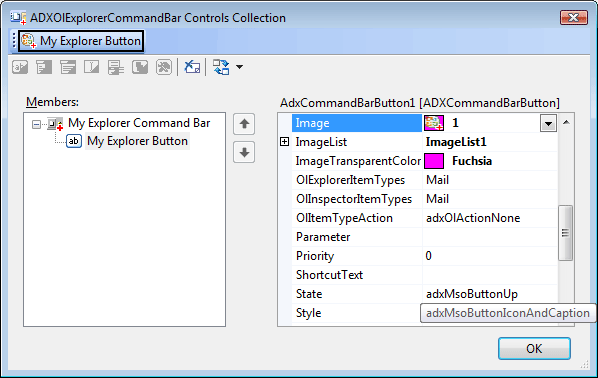Select the OlExplorerItemTypes property
The width and height of the screenshot is (598, 378).
[350, 180]
